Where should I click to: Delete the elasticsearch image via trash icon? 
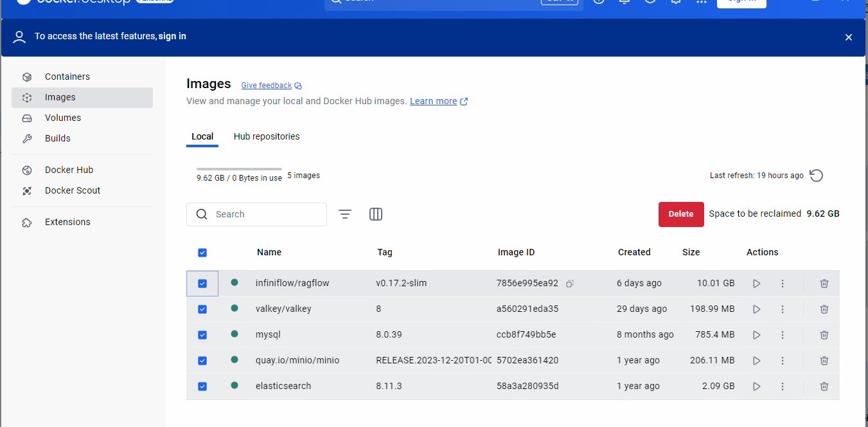click(824, 386)
